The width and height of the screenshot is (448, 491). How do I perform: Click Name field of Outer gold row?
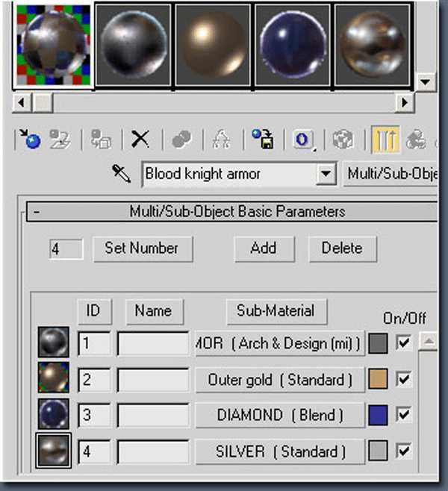(153, 380)
